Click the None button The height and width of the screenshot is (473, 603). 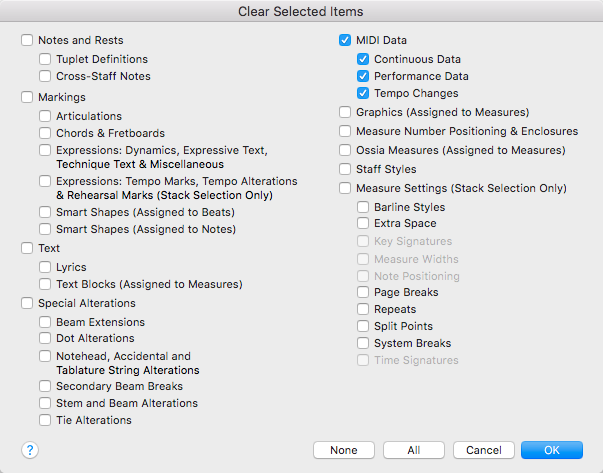tap(343, 450)
